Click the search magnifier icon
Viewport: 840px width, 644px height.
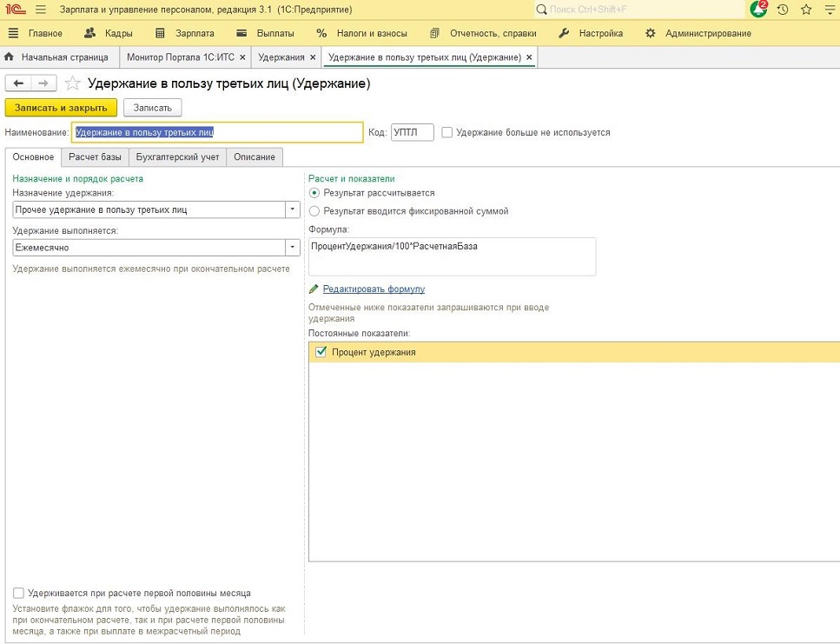(541, 10)
